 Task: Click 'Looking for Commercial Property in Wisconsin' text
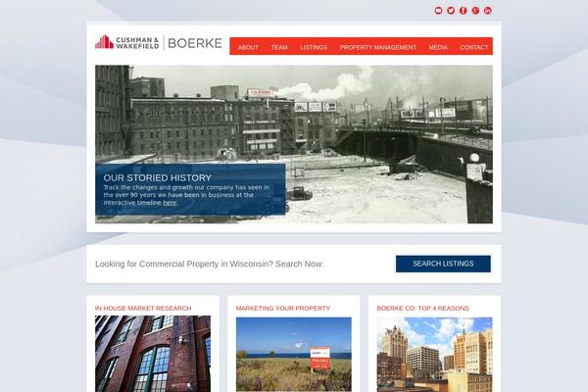click(x=210, y=264)
